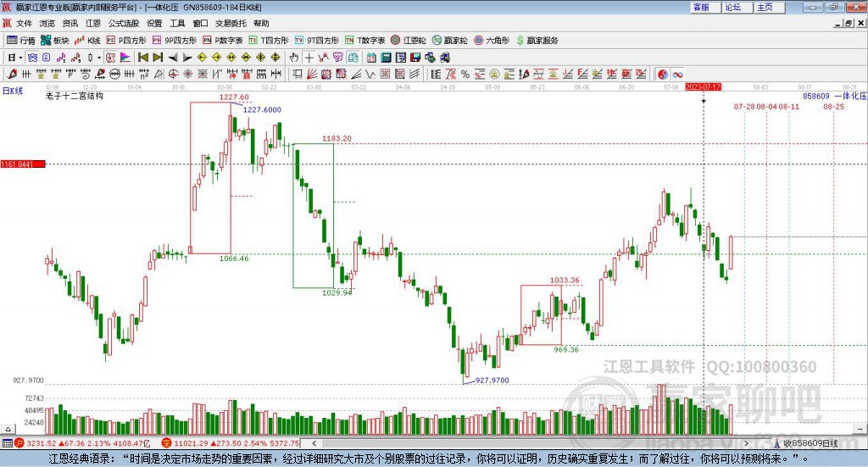This screenshot has width=868, height=467.
Task: Click the flag icon in toolbar
Action: (x=125, y=58)
